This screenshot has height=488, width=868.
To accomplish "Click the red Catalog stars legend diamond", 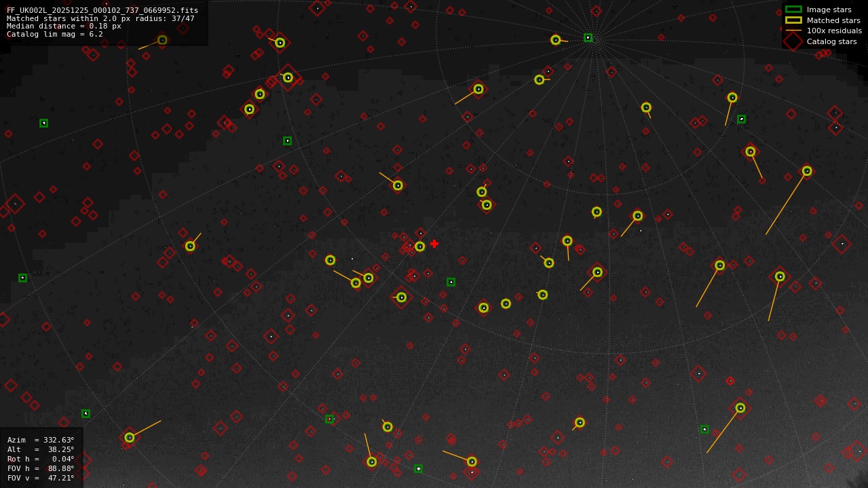I will [793, 41].
